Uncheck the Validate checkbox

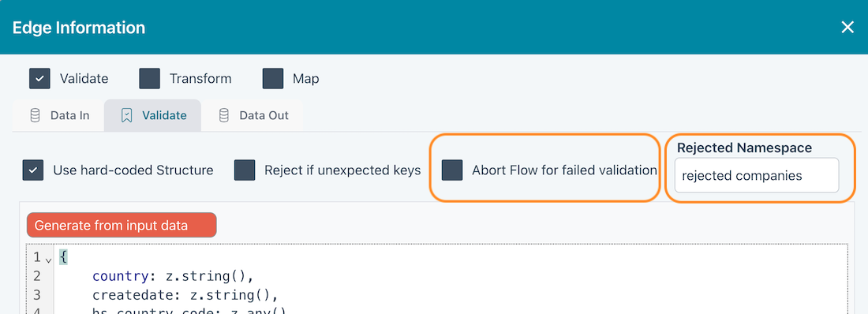[x=39, y=79]
